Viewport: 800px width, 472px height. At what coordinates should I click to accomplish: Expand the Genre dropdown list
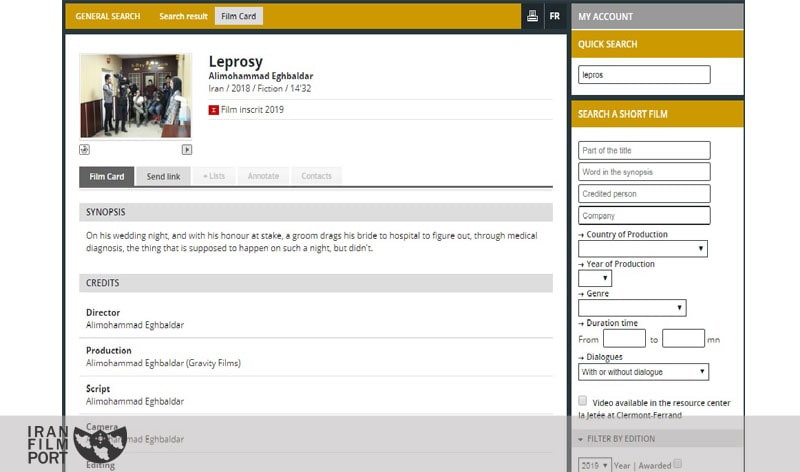coord(632,308)
